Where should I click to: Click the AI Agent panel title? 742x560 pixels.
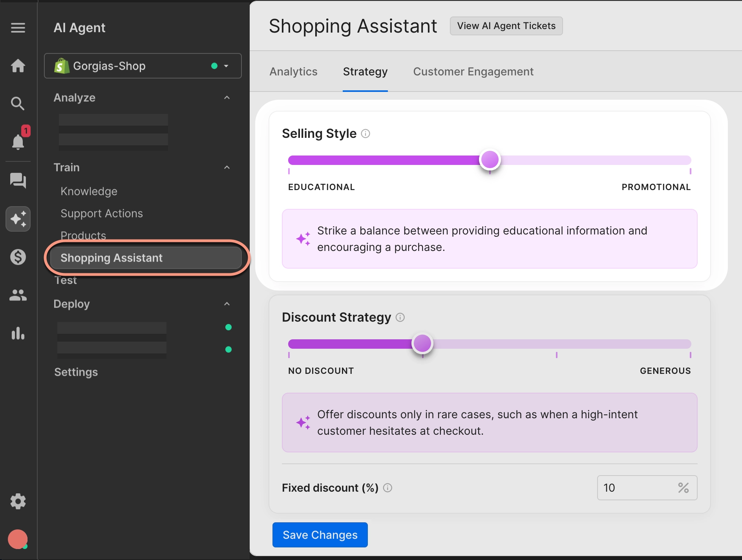(79, 27)
